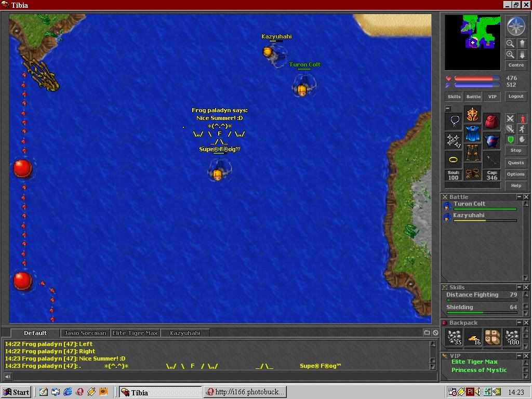Click the blue robe armor slot
532x399 pixels.
coord(472,134)
